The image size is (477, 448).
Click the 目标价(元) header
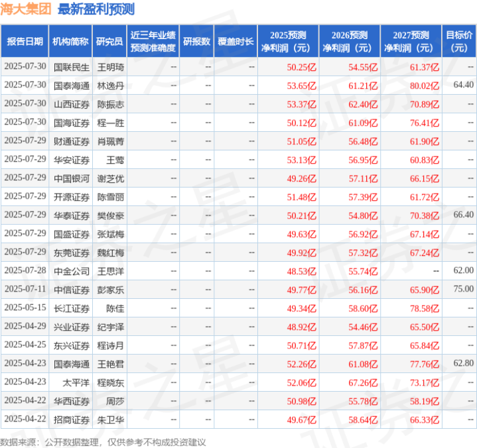pyautogui.click(x=459, y=41)
